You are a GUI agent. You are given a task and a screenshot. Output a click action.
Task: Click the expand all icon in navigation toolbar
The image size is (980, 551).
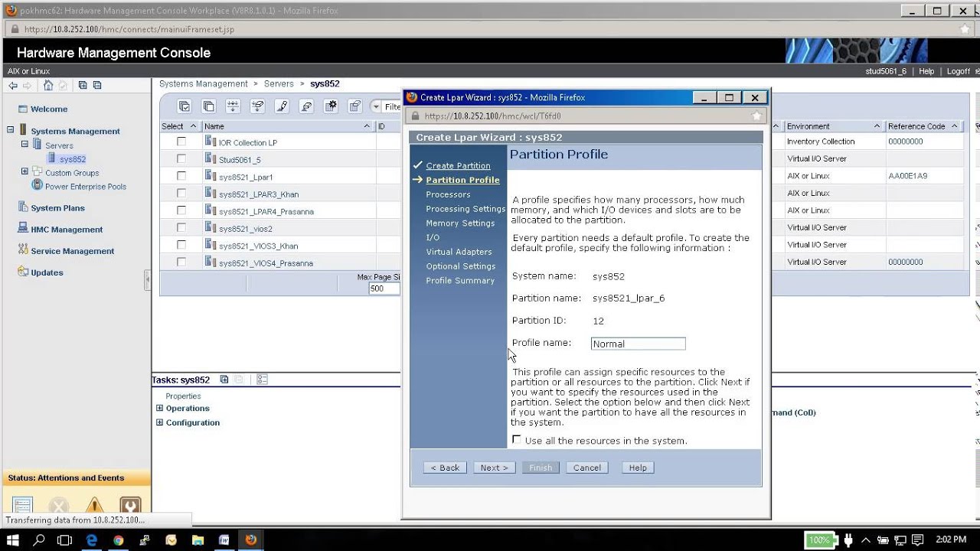pos(83,86)
